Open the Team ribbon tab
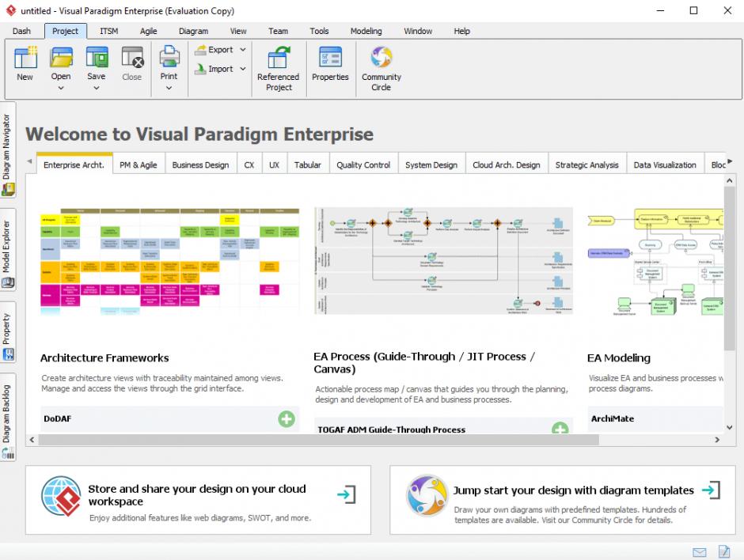The height and width of the screenshot is (560, 744). point(278,31)
